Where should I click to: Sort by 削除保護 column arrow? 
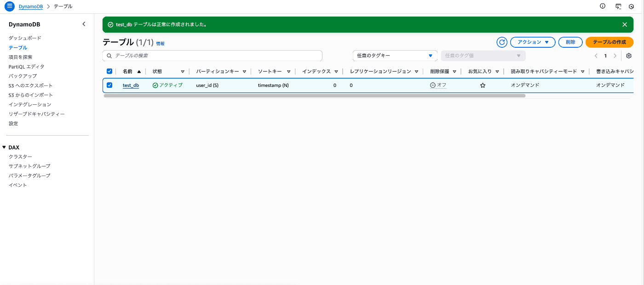(x=454, y=72)
